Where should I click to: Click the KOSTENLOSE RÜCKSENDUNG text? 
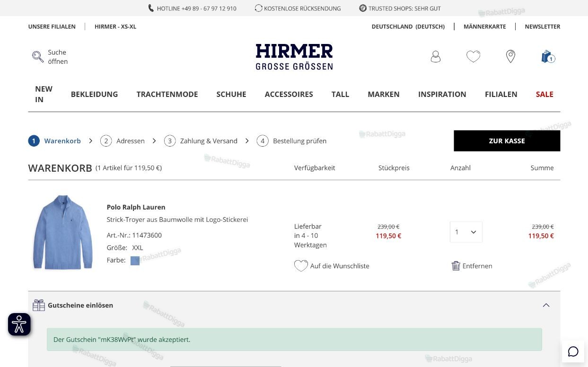(x=302, y=9)
